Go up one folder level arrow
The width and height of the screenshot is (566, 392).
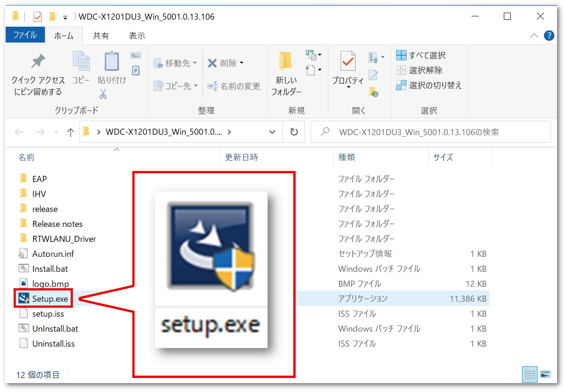click(70, 132)
